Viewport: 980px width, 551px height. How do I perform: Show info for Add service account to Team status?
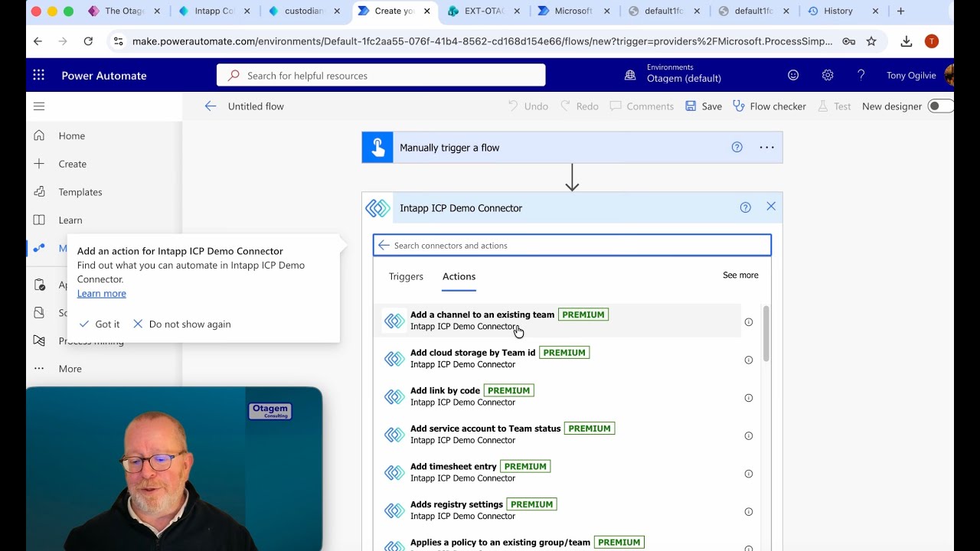(x=749, y=435)
